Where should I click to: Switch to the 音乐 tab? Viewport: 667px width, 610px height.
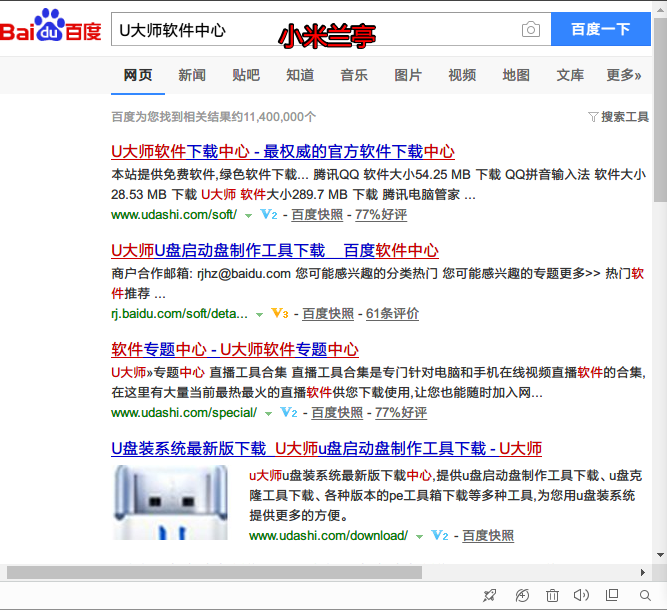pyautogui.click(x=354, y=75)
